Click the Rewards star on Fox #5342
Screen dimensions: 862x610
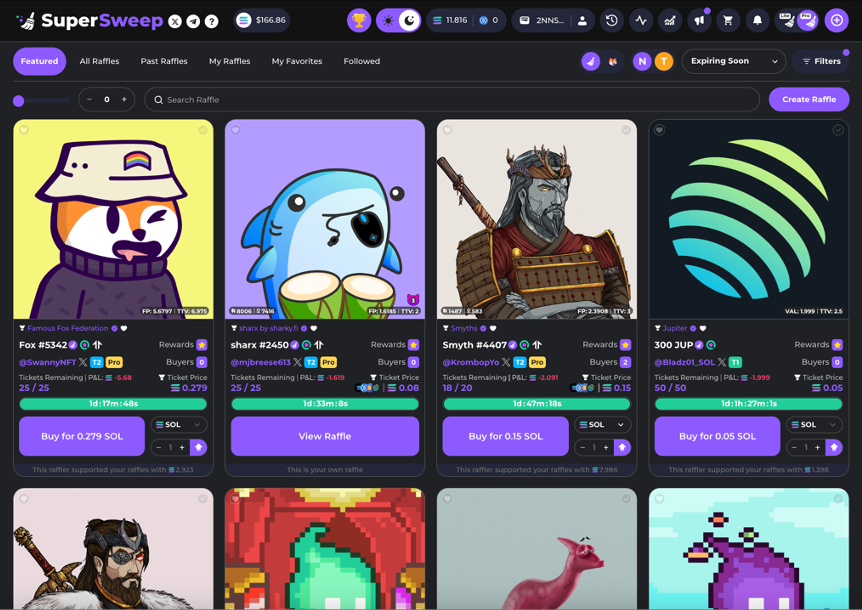[202, 345]
